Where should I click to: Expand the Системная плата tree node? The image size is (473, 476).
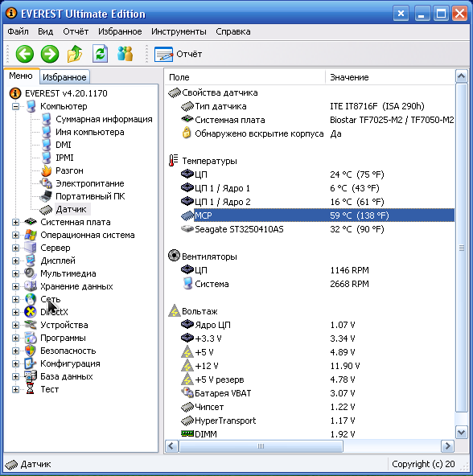point(15,222)
